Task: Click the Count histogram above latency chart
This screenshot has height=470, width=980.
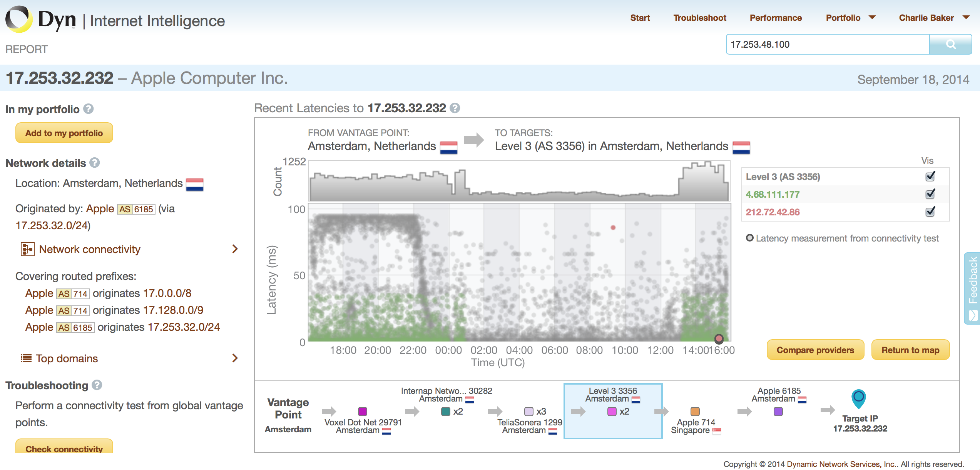Action: [x=519, y=181]
